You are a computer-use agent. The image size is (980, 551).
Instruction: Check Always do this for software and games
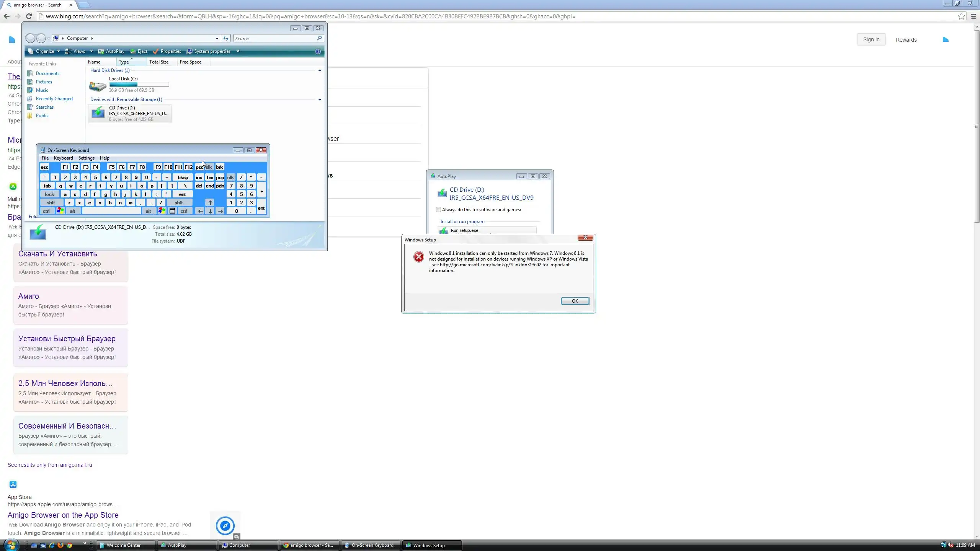pos(439,210)
